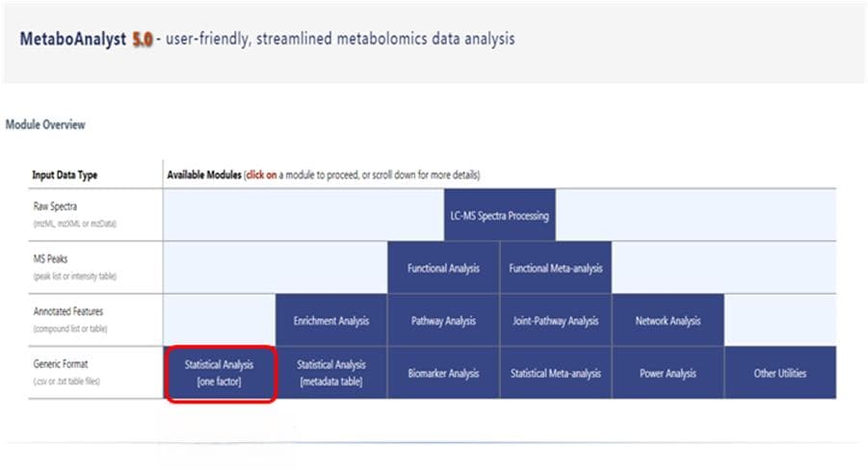
Task: Click the Enrichment Analysis module tile
Action: (x=331, y=320)
